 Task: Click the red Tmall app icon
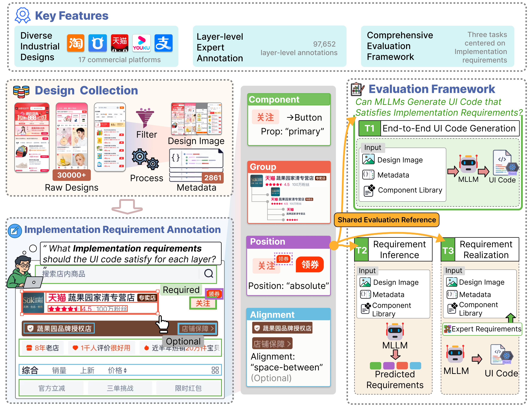(x=120, y=43)
